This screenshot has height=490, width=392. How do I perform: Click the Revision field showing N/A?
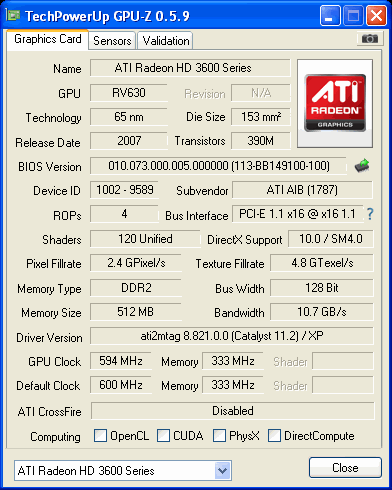pos(261,93)
